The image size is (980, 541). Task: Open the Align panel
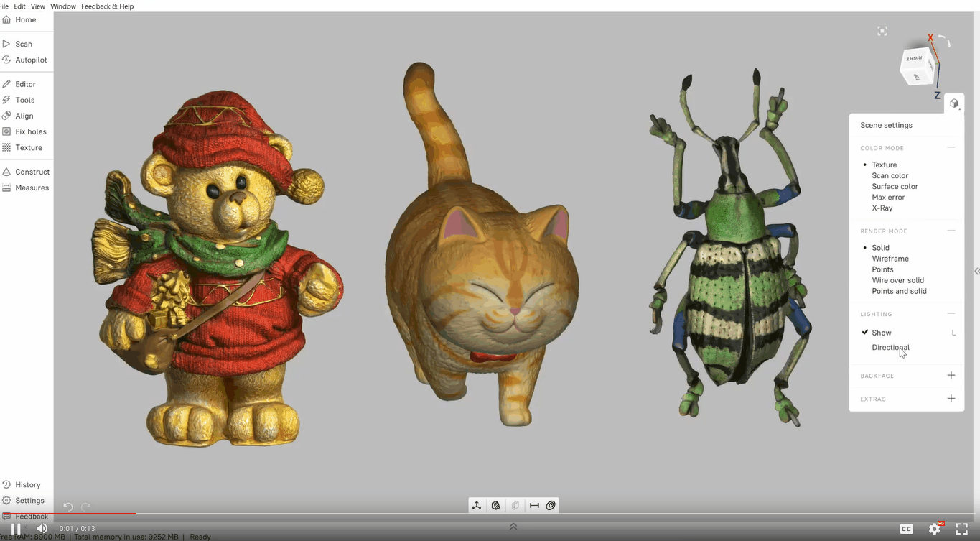18,116
